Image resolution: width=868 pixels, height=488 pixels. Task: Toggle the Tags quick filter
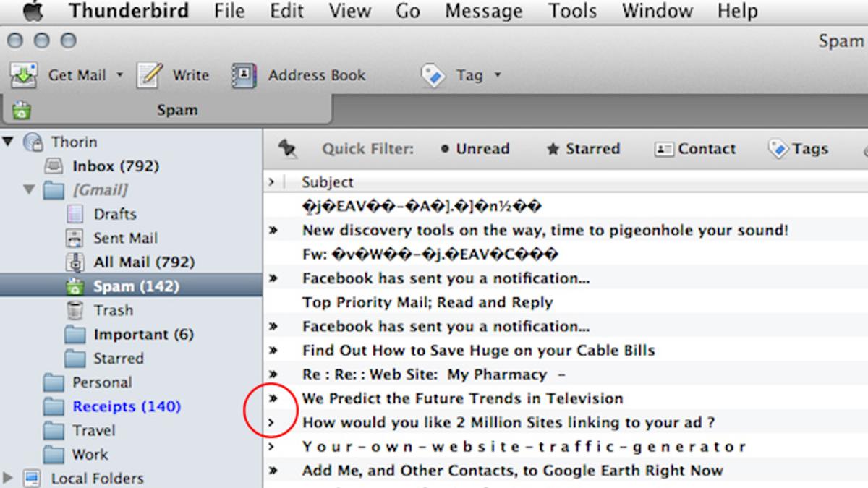[798, 149]
